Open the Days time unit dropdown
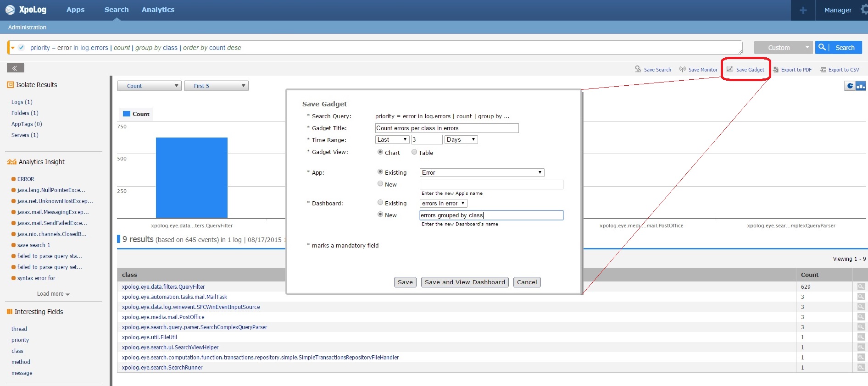The width and height of the screenshot is (868, 386). tap(461, 139)
